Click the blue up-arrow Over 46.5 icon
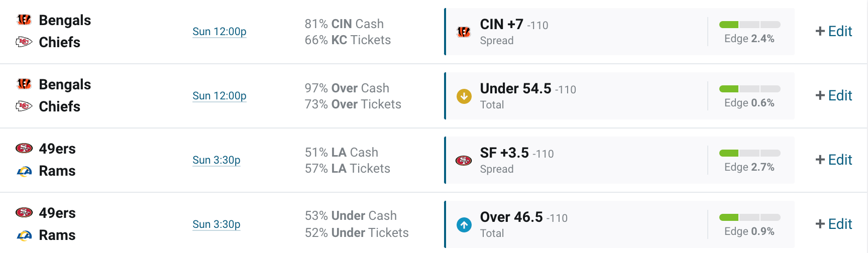This screenshot has height=253, width=868. click(x=464, y=224)
